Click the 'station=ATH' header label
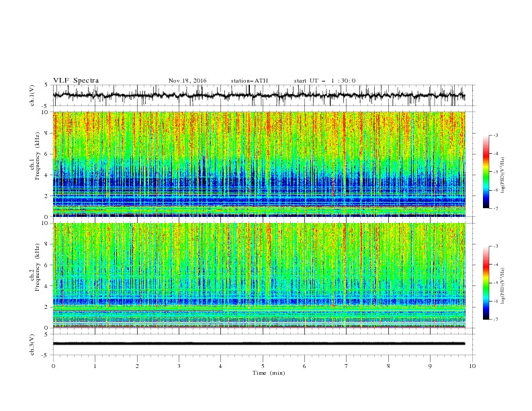The height and width of the screenshot is (411, 532). coord(249,81)
